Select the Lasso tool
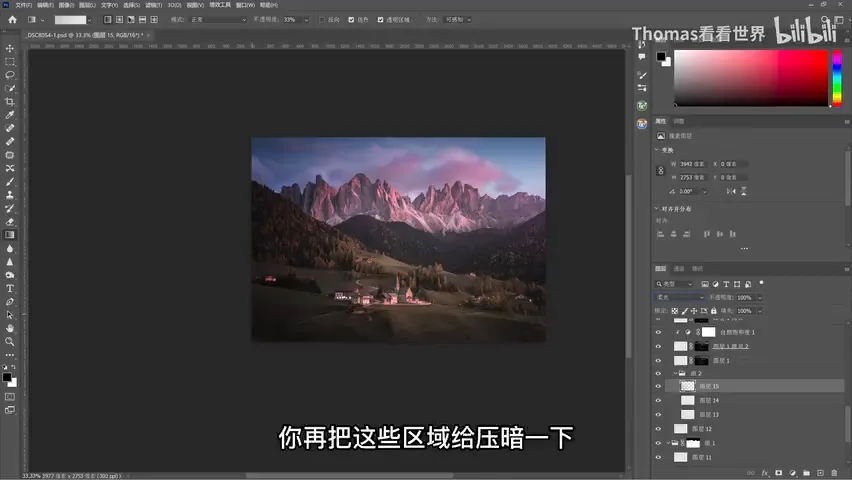The width and height of the screenshot is (852, 480). 10,75
